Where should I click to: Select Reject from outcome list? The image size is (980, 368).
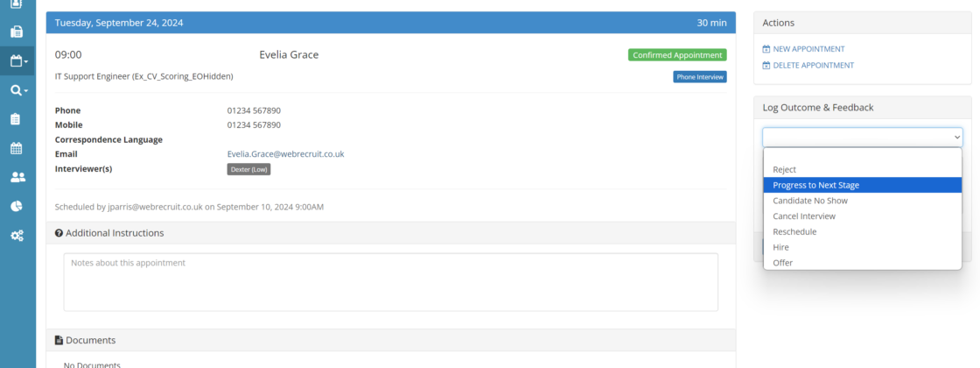coord(785,170)
